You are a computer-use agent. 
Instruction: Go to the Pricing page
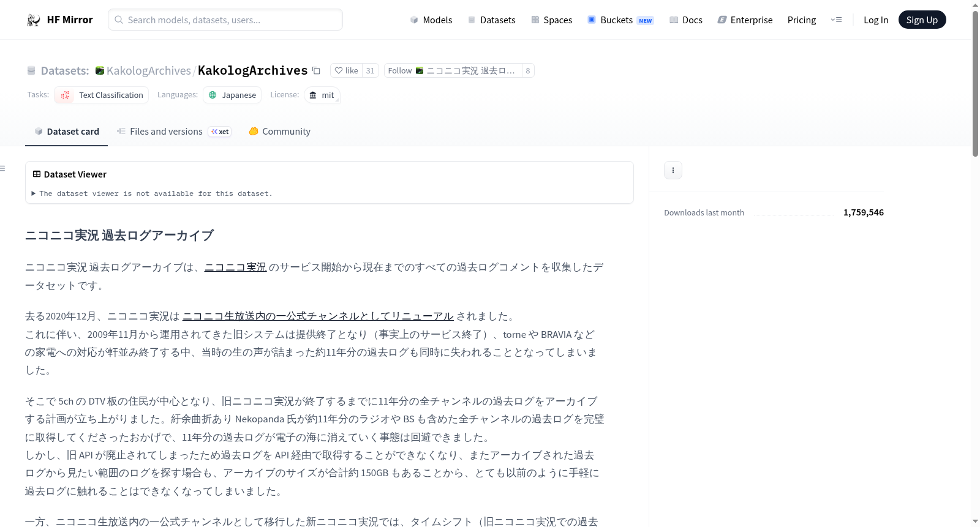[x=802, y=20]
